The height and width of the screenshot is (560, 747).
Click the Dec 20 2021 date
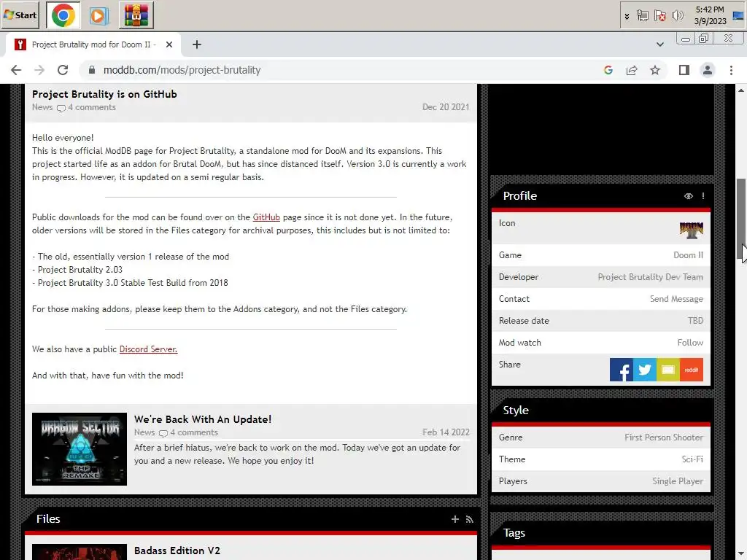[x=446, y=107]
